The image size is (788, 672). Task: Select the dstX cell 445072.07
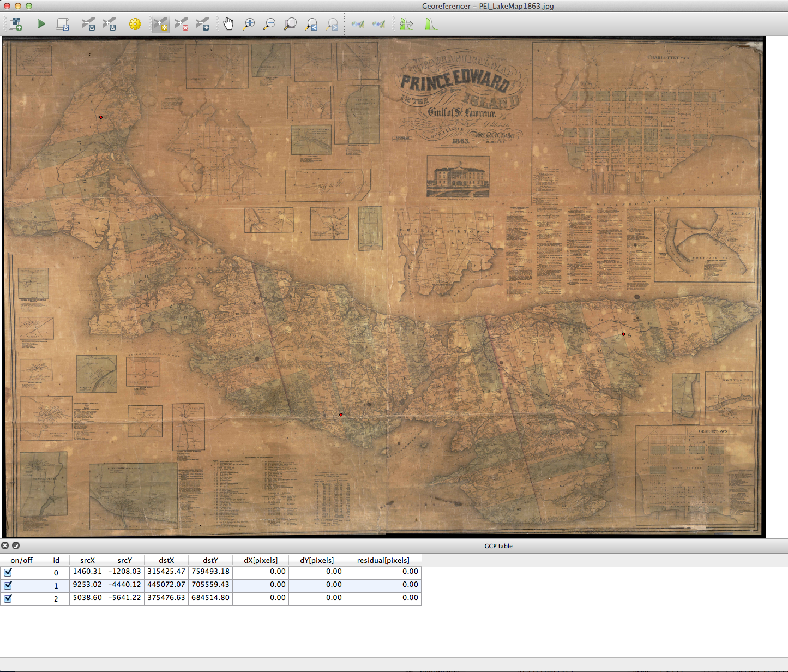coord(166,585)
